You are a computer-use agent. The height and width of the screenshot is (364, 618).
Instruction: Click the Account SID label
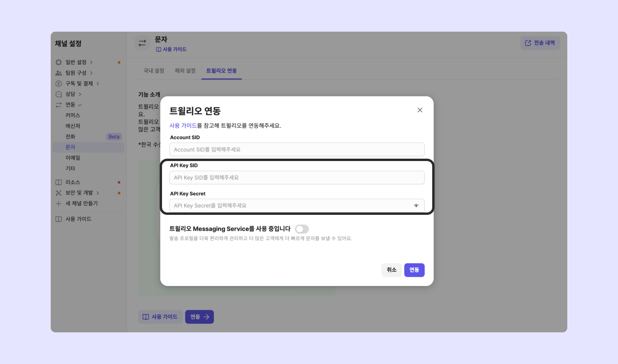185,138
